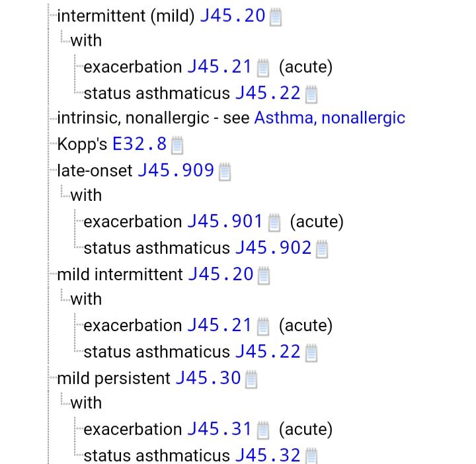Click note icon on the mild intermittent row
This screenshot has height=464, width=476.
tap(263, 275)
